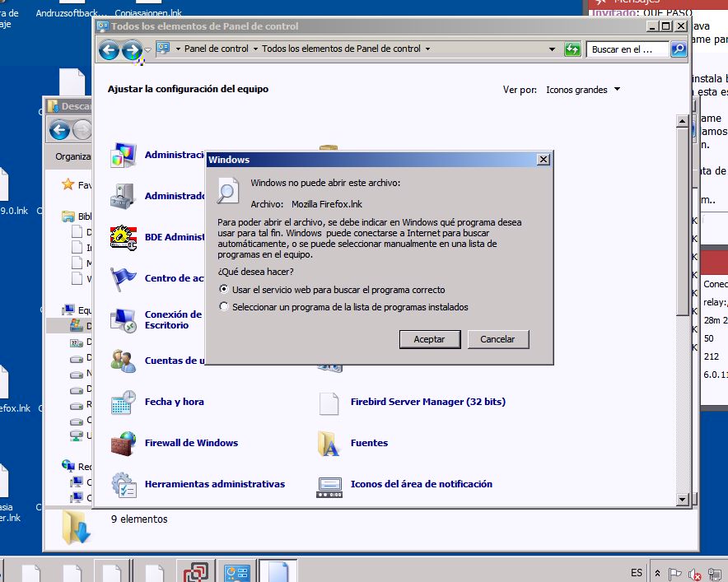Viewport: 728px width, 582px height.
Task: Open Iconos del área de notificación icon
Action: coord(329,485)
